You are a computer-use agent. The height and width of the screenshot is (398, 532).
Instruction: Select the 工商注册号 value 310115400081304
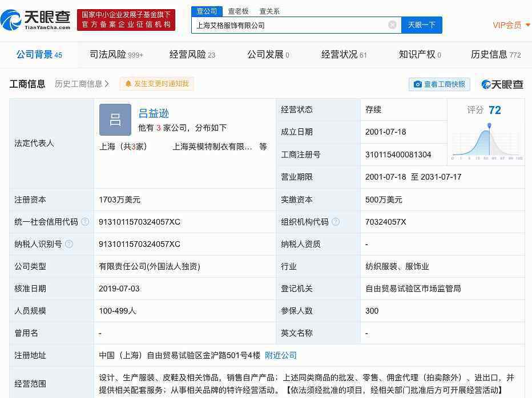(x=398, y=155)
